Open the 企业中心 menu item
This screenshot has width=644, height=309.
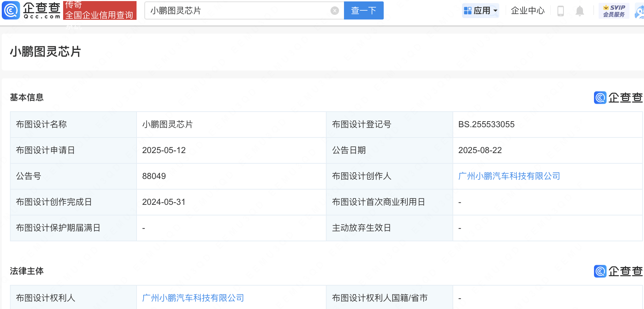[528, 11]
